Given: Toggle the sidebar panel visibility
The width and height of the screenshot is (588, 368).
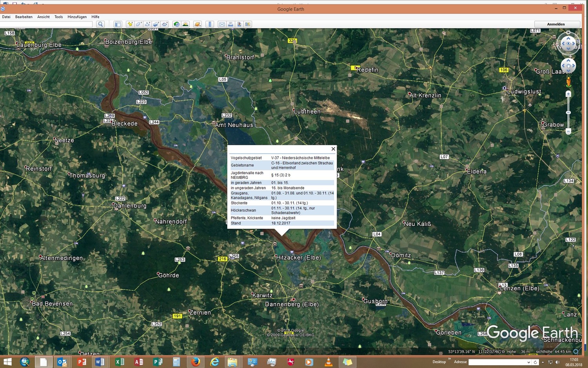Looking at the screenshot, I should [118, 24].
